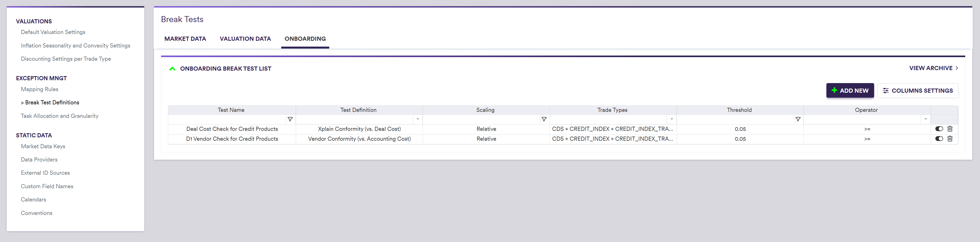This screenshot has height=242, width=980.
Task: Switch to the Market Data tab
Action: [x=185, y=39]
